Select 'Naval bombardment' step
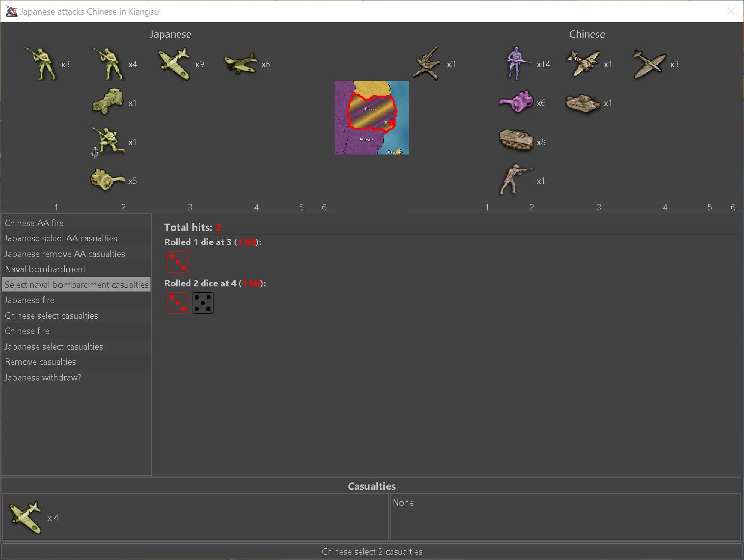This screenshot has height=560, width=744. [76, 269]
